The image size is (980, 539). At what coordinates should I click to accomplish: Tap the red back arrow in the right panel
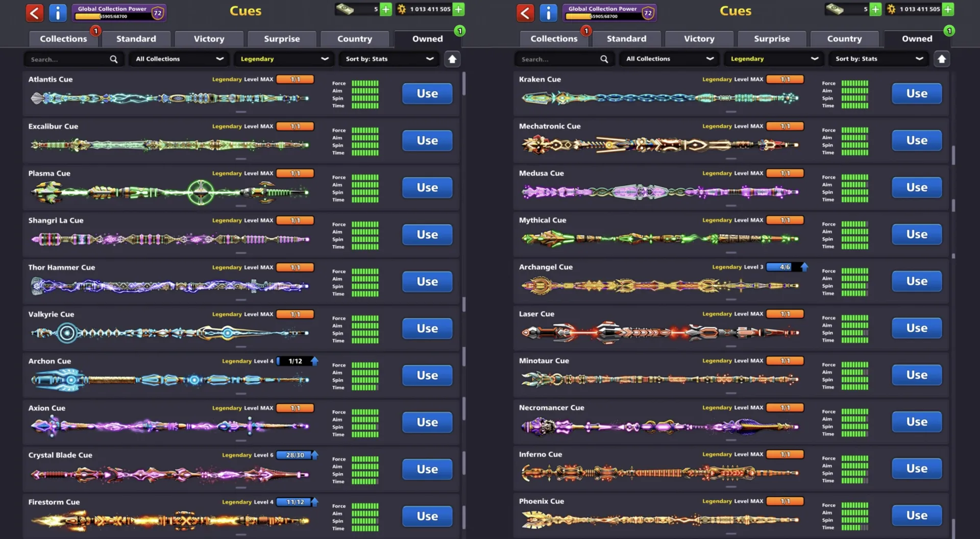pos(525,13)
